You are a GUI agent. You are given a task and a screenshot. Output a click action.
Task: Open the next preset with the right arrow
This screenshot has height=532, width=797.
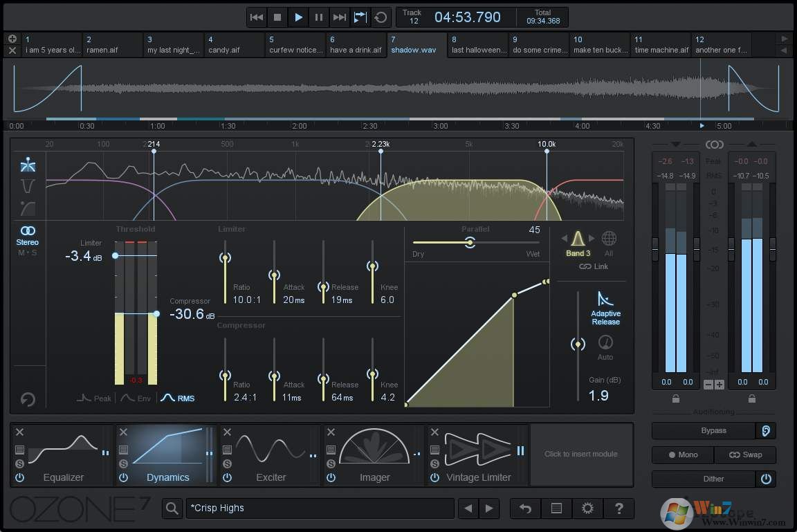489,508
